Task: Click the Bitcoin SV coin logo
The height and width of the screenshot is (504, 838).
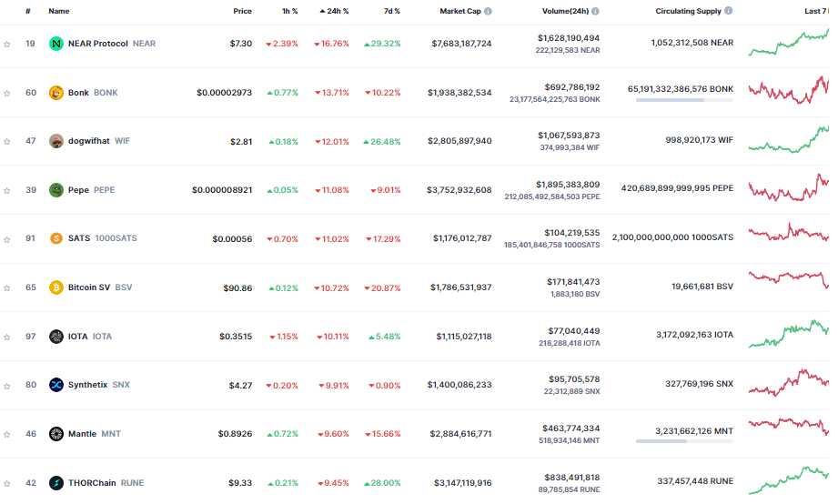Action: click(x=56, y=287)
